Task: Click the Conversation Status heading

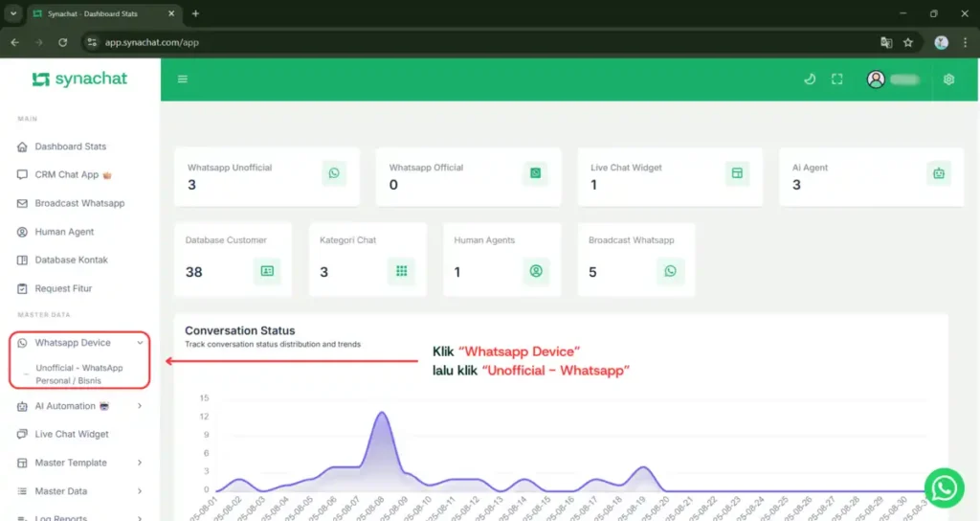Action: click(240, 330)
